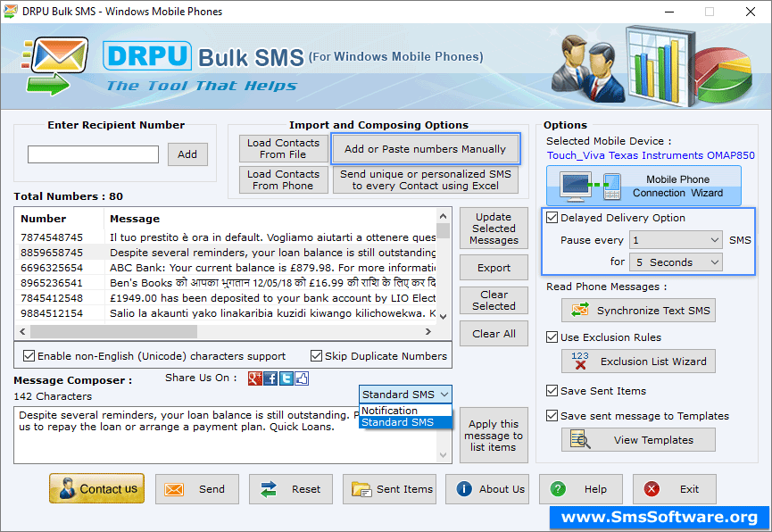This screenshot has width=772, height=532.
Task: Share on Google Plus icon
Action: 254,378
